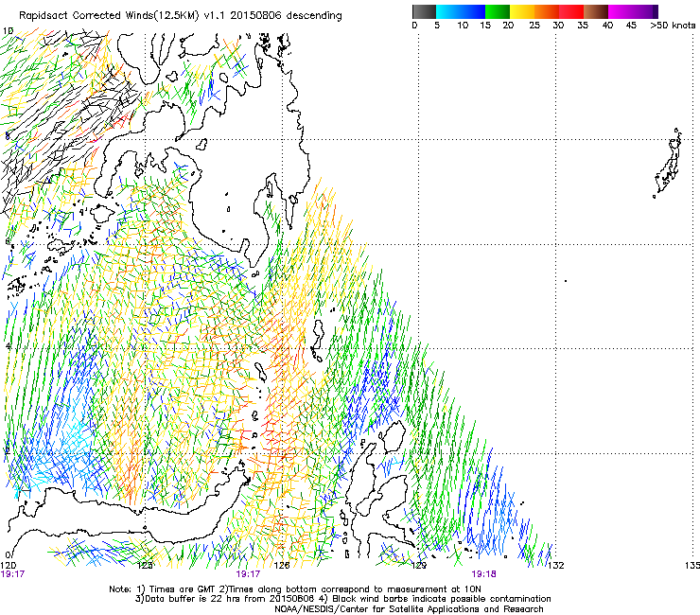The height and width of the screenshot is (615, 700).
Task: Click the NOAA/NESDIS Center for Satellite Applications credit
Action: (x=409, y=609)
